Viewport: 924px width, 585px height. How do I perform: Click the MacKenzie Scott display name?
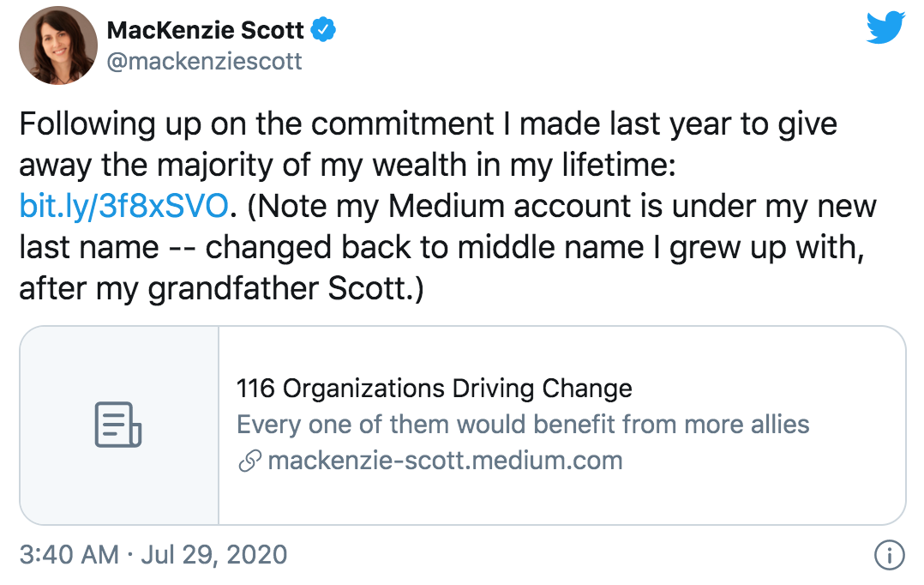(x=205, y=31)
